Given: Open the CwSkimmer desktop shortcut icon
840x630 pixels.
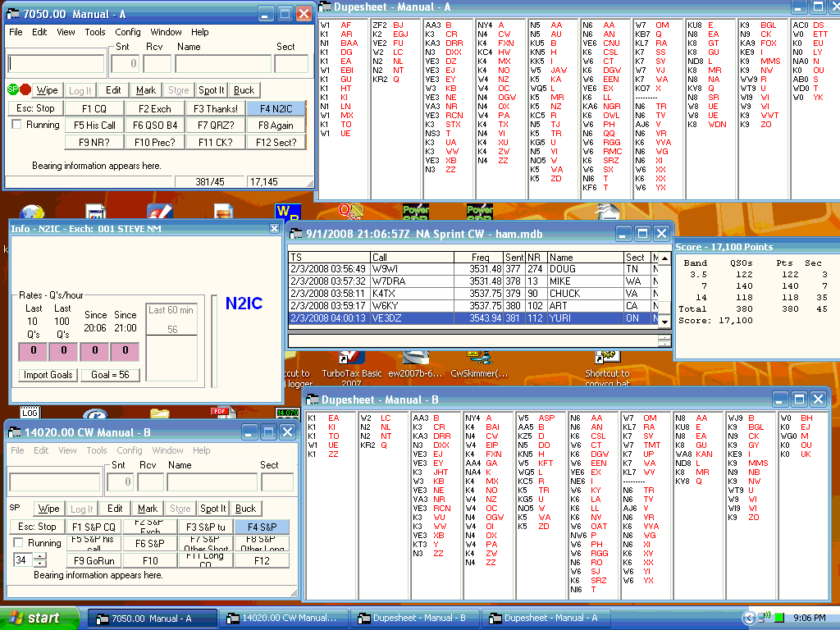Looking at the screenshot, I should click(476, 358).
